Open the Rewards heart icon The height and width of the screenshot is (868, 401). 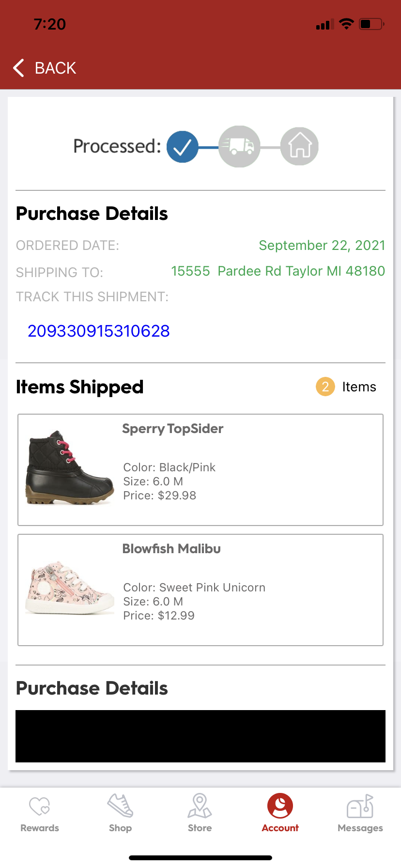[40, 806]
